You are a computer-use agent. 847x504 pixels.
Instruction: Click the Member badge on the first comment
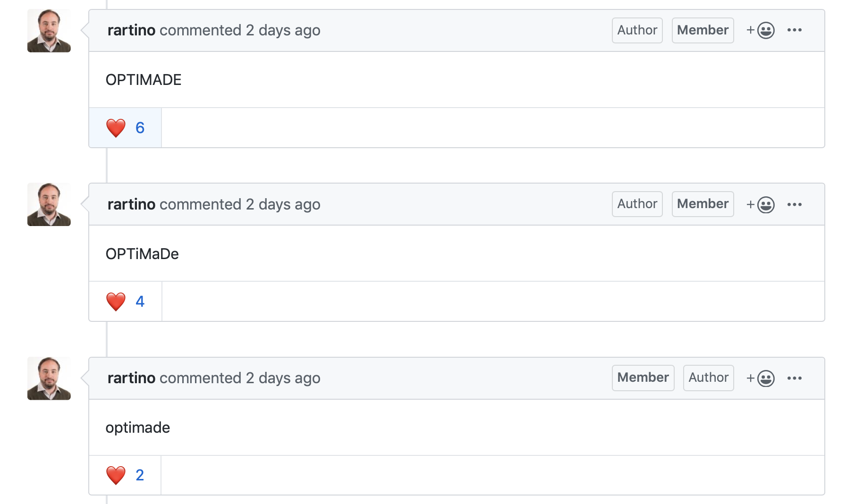pyautogui.click(x=702, y=30)
